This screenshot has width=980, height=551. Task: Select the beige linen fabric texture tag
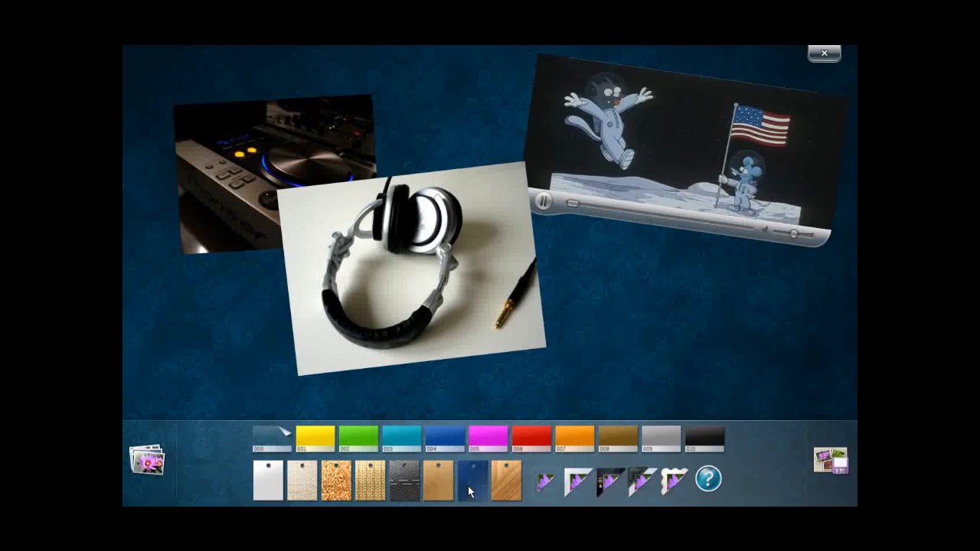click(302, 481)
